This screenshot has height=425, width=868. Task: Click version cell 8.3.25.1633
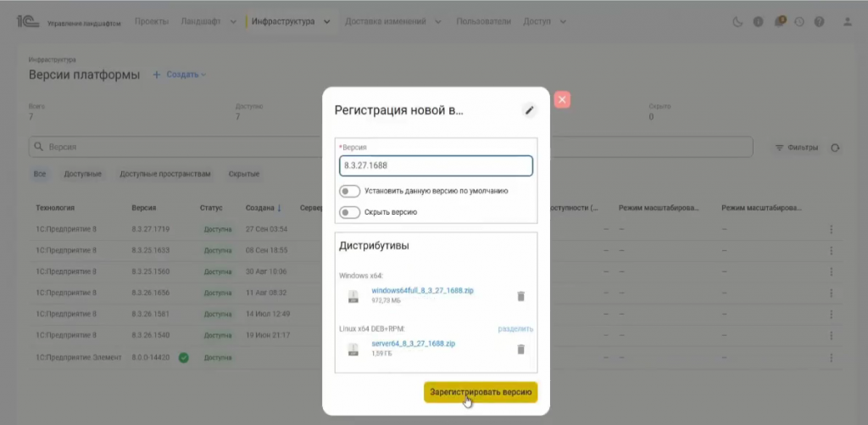[151, 250]
